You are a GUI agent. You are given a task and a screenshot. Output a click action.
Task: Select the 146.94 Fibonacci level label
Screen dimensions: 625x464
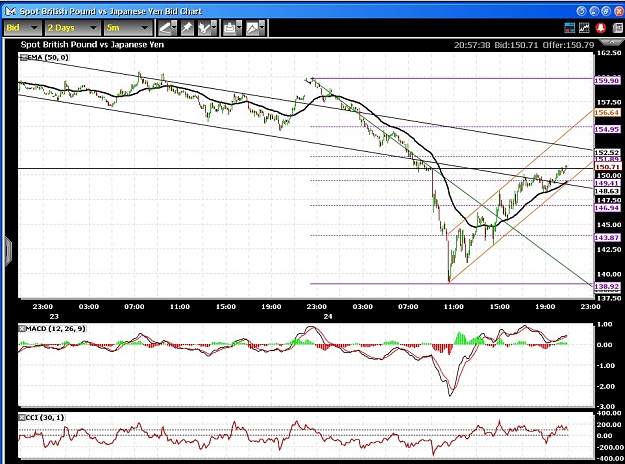[x=607, y=208]
